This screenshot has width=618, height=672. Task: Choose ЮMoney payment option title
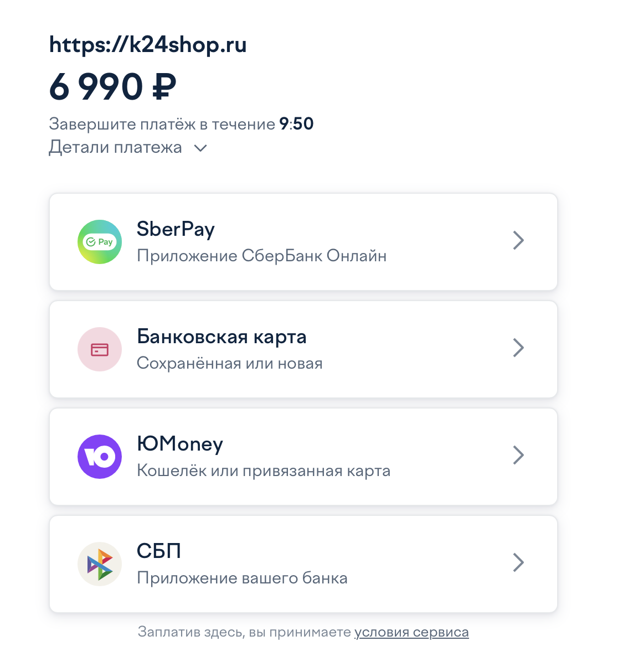pyautogui.click(x=180, y=444)
